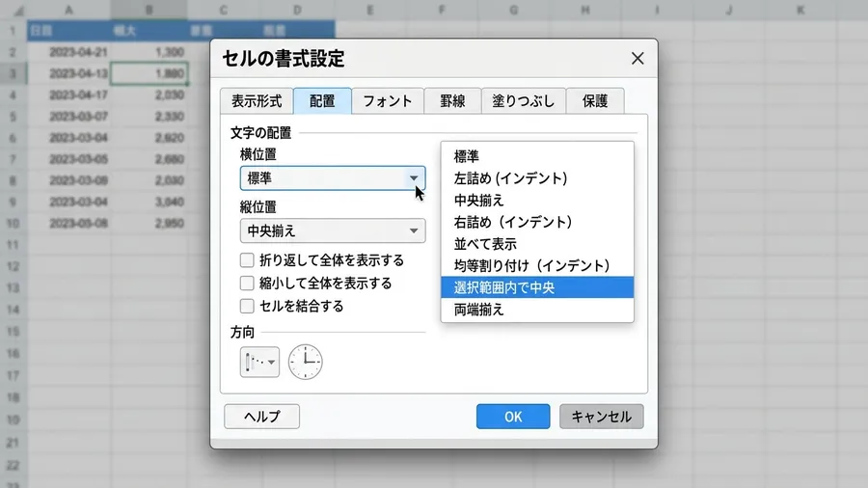
Task: Open the 縦位置 dropdown showing 中央揃え
Action: click(x=333, y=230)
